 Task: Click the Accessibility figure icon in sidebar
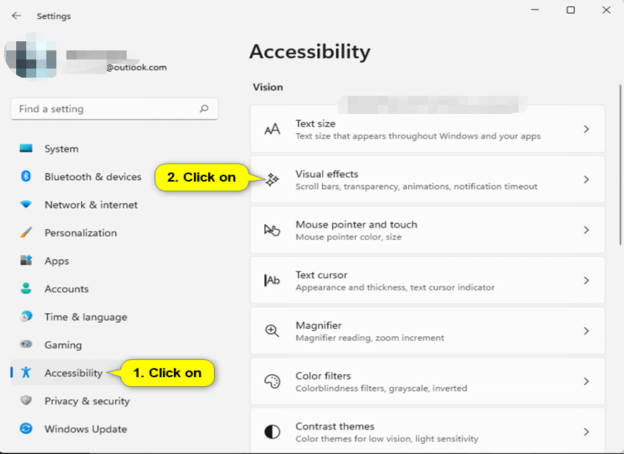tap(26, 372)
